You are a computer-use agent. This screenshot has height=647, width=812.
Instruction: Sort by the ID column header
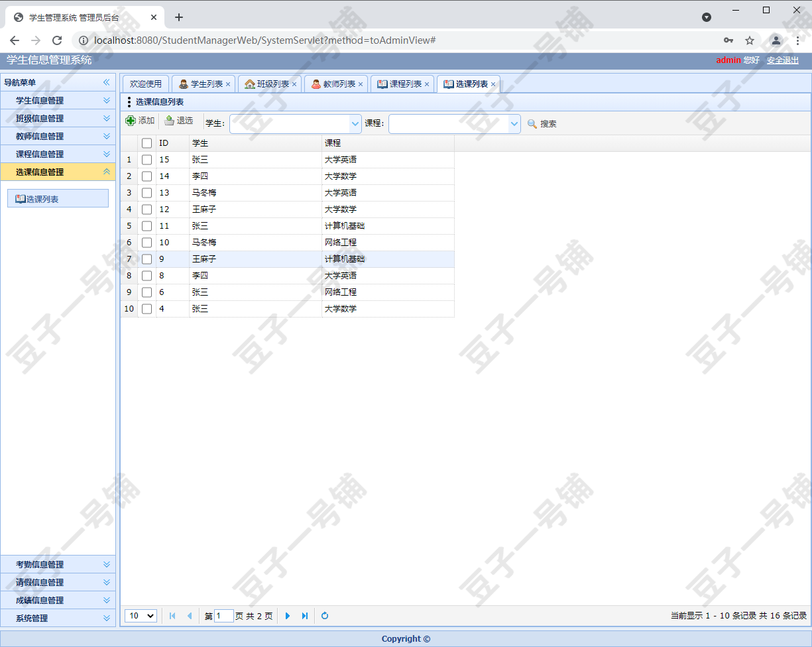pyautogui.click(x=172, y=143)
